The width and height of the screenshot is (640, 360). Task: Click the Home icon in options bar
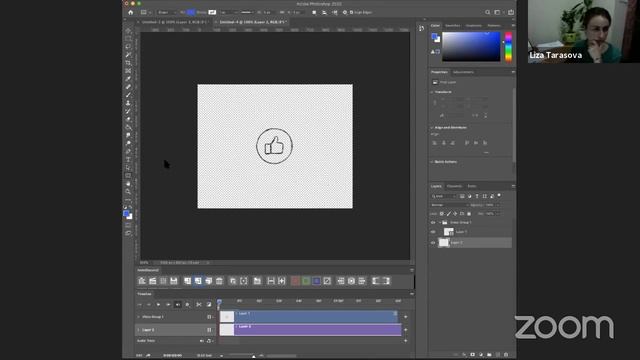(x=131, y=13)
